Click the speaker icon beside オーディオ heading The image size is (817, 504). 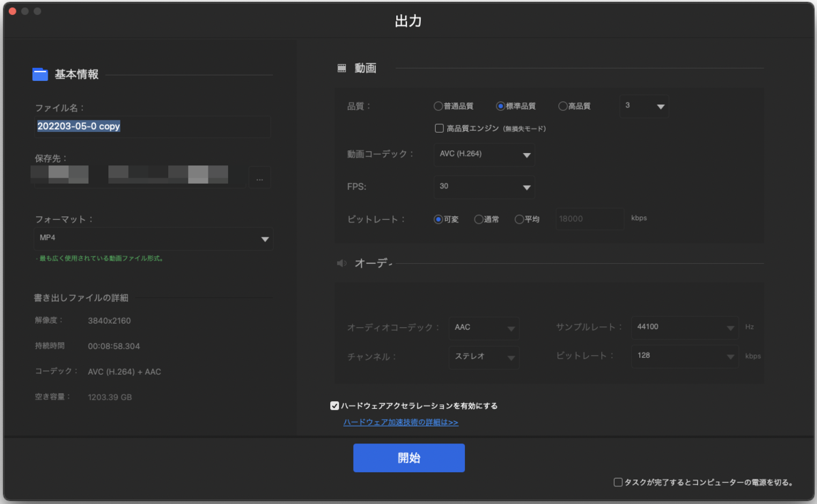click(x=341, y=263)
